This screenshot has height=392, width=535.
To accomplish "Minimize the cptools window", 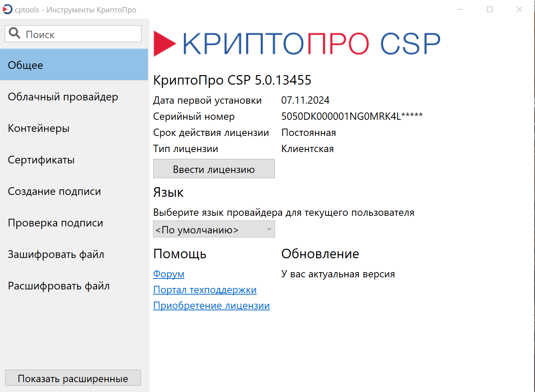I will pos(460,10).
